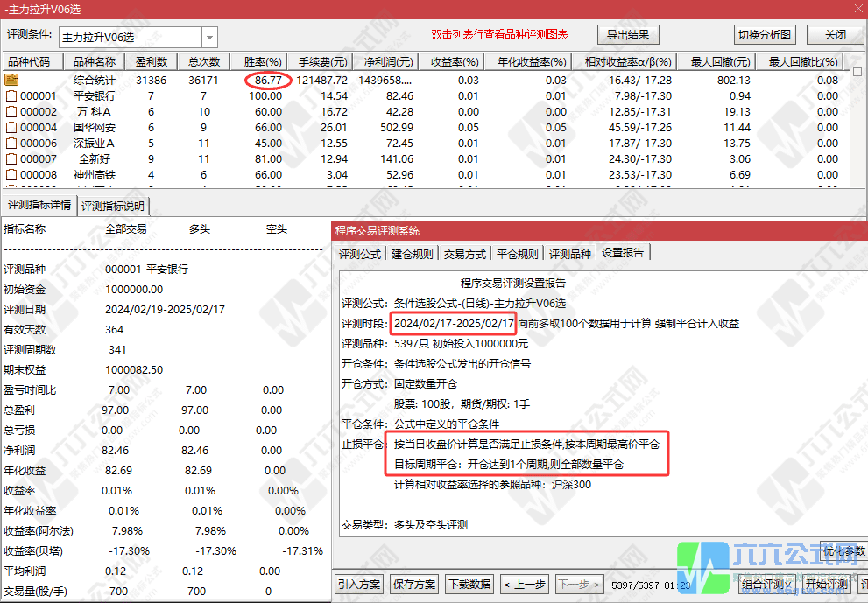
Task: Click the 下载数据 button
Action: coord(469,585)
